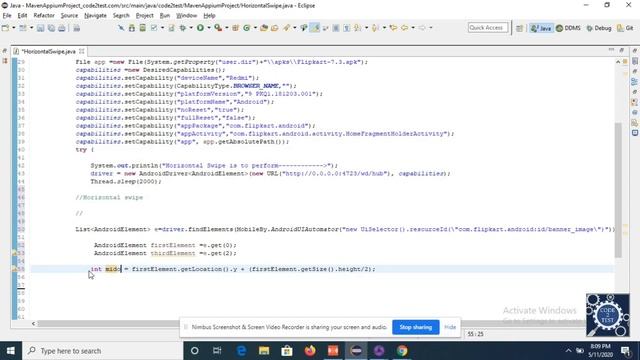Screen dimensions: 640x360
Task: Open Firefox from the taskbar
Action: tap(310, 351)
